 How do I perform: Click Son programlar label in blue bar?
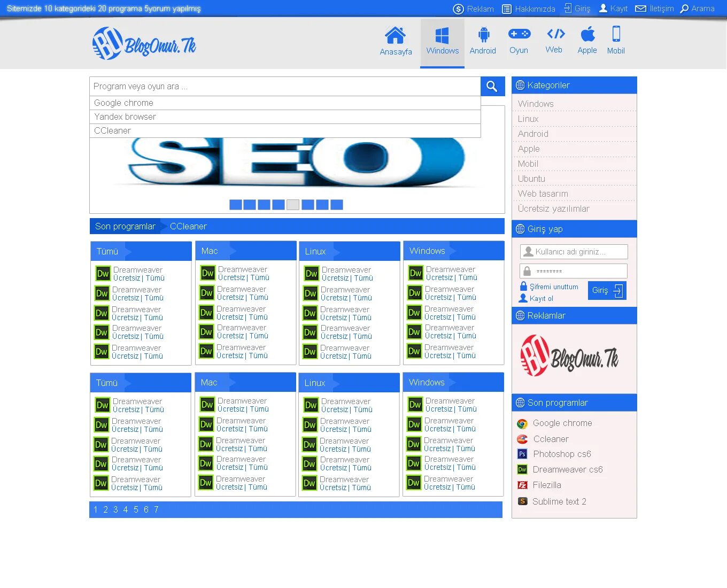(125, 227)
